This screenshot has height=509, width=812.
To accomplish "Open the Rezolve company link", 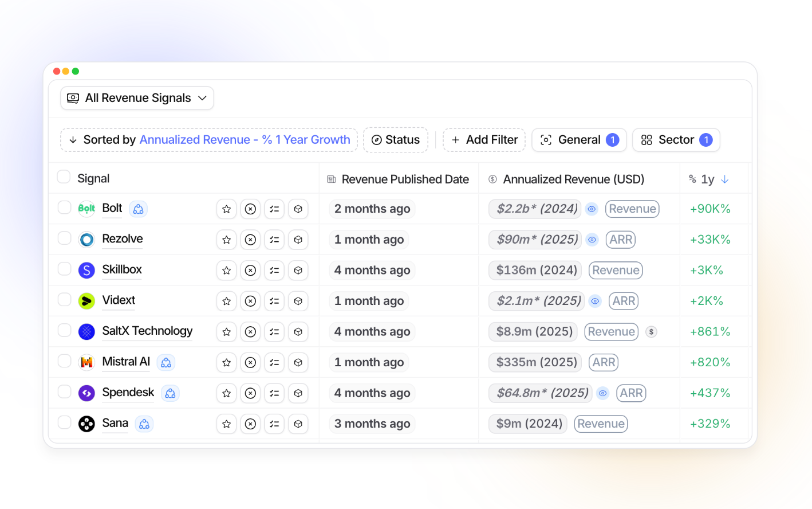I will [x=123, y=239].
